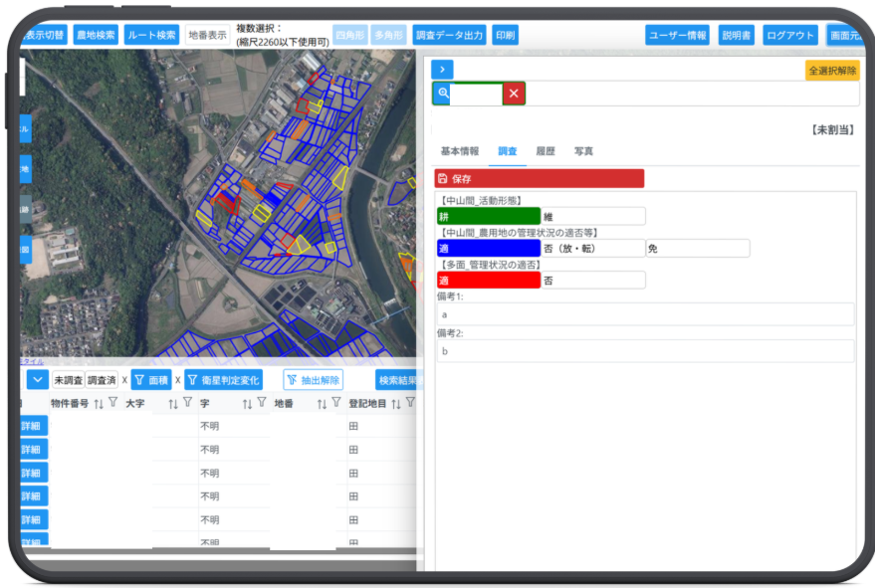Click the red X clear button
Viewport: 875px width, 588px height.
[514, 94]
